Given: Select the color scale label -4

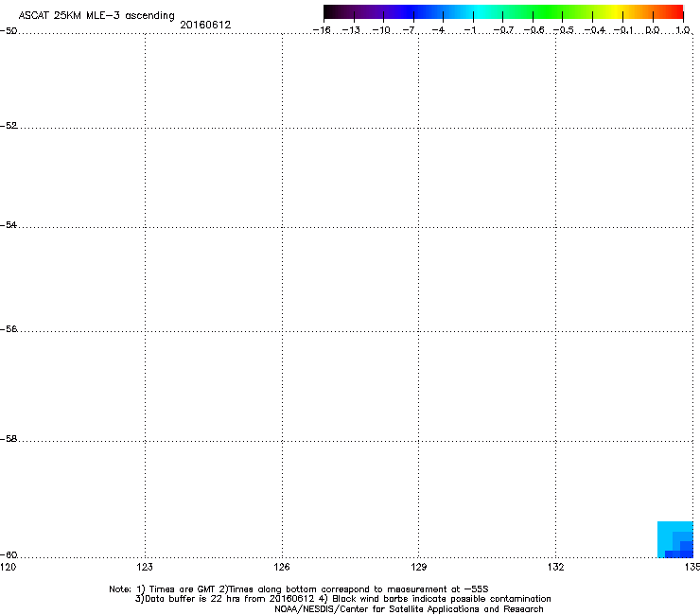Looking at the screenshot, I should (x=438, y=30).
